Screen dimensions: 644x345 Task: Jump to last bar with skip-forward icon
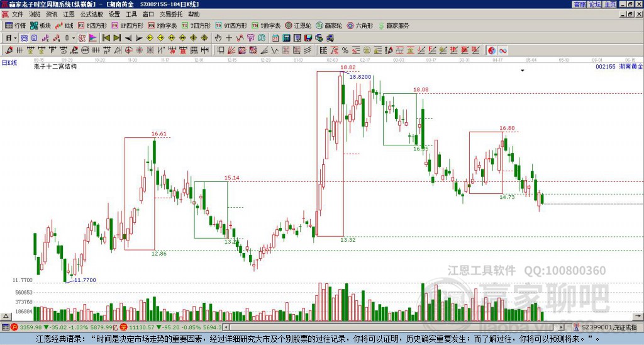[x=117, y=38]
